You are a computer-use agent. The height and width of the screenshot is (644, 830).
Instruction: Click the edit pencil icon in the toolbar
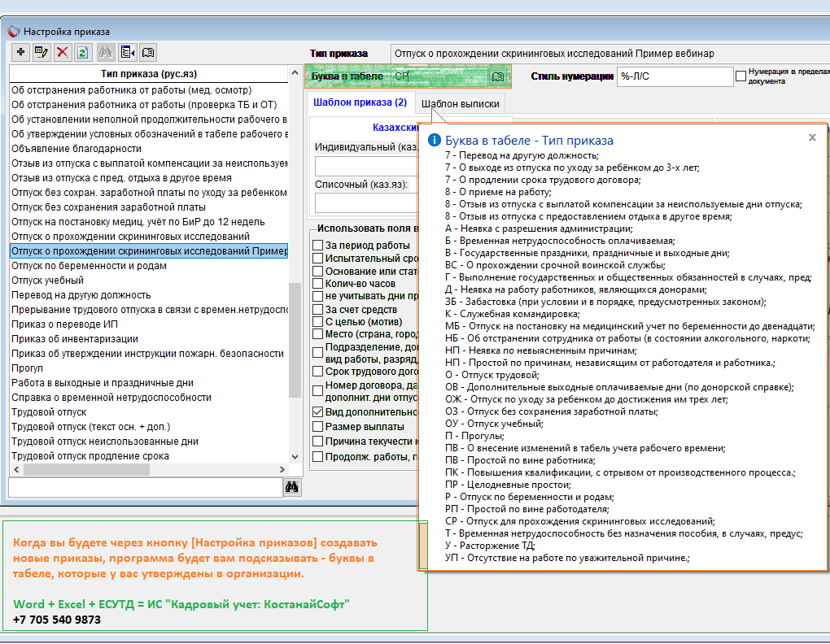[x=41, y=52]
